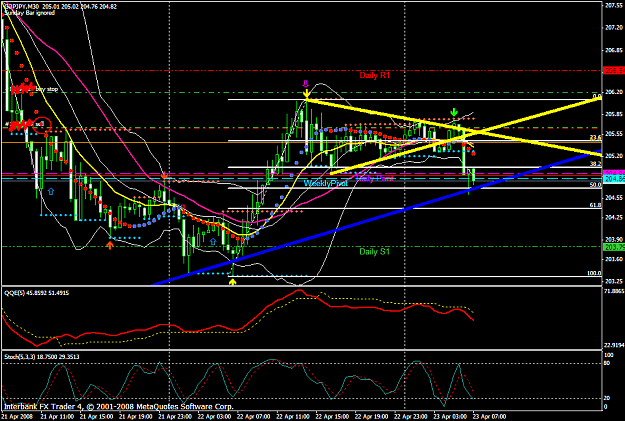This screenshot has height=421, width=625.
Task: Click the 206.85 price on the axis
Action: tap(615, 50)
